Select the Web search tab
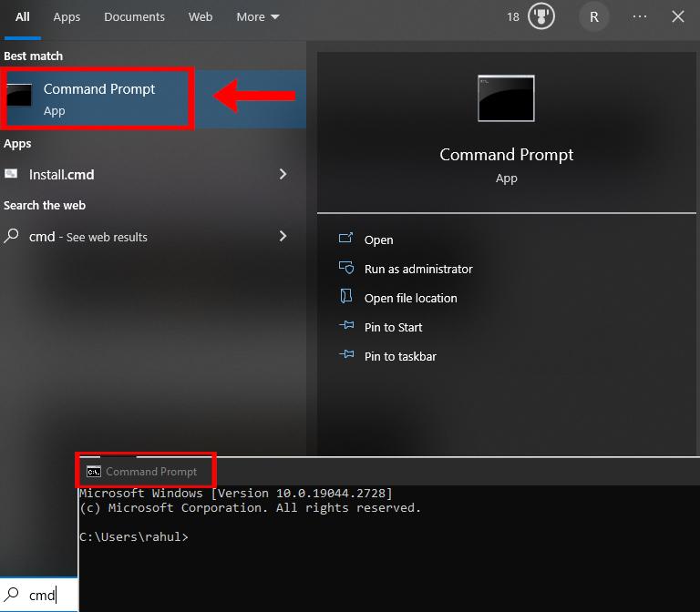700x612 pixels. pos(201,17)
